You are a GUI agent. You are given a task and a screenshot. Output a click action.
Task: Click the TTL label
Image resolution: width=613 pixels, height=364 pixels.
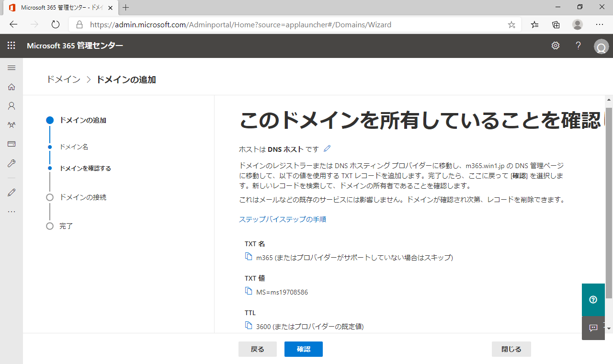[250, 313]
